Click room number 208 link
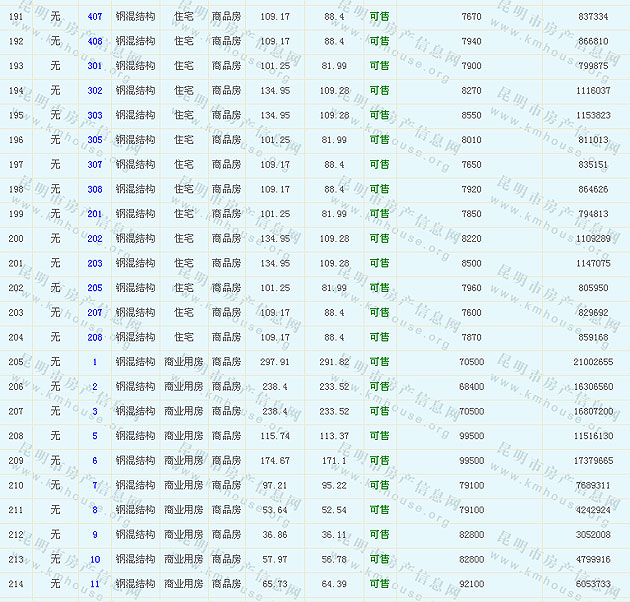630x602 pixels. 95,337
